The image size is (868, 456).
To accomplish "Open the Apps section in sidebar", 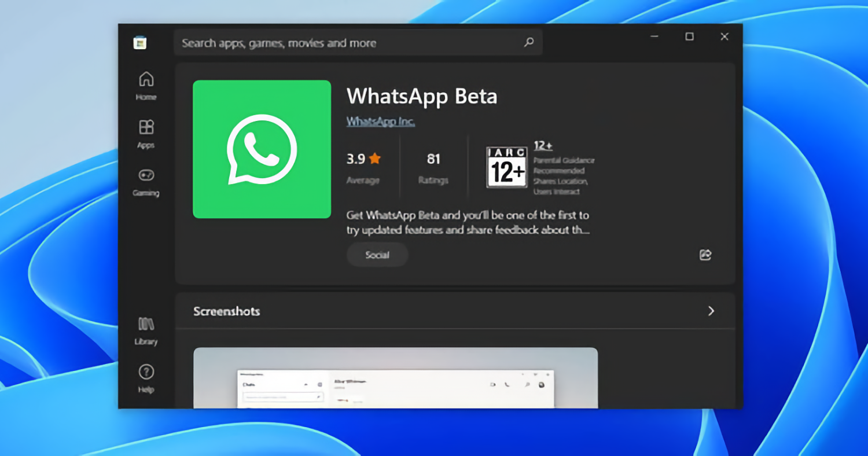I will [x=146, y=134].
